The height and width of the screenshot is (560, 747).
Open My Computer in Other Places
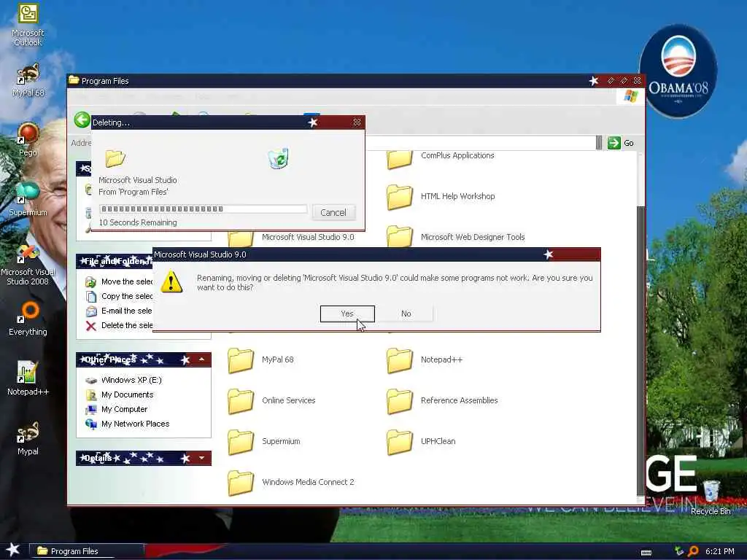pyautogui.click(x=116, y=410)
